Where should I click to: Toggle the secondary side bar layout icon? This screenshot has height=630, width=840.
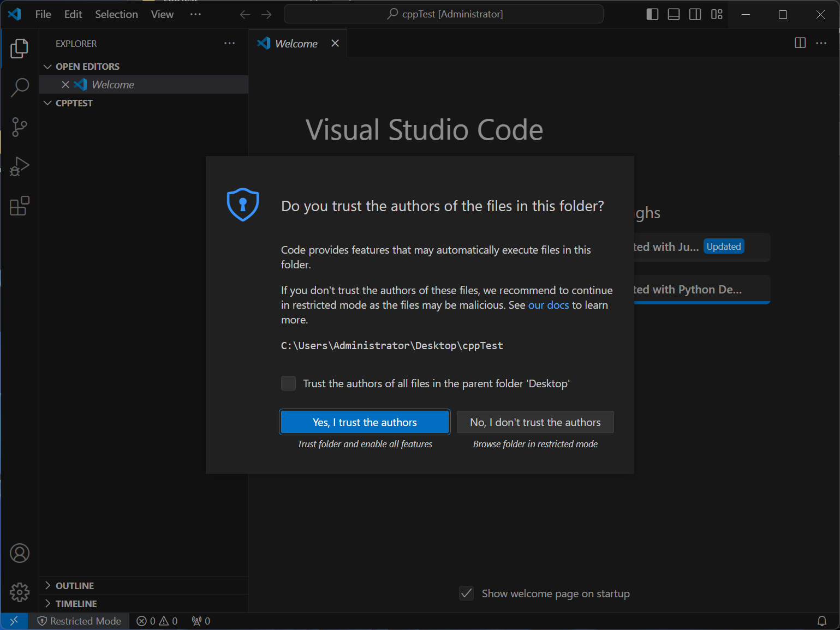(x=695, y=14)
